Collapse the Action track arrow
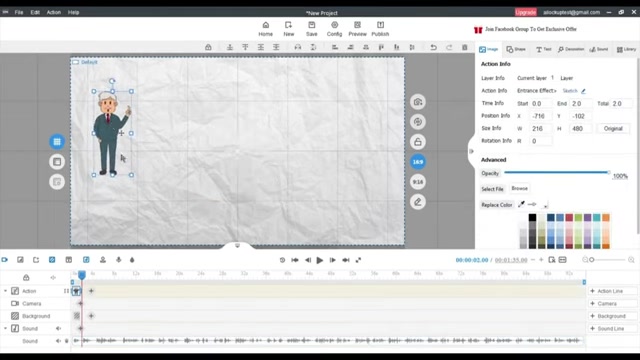 click(x=6, y=291)
